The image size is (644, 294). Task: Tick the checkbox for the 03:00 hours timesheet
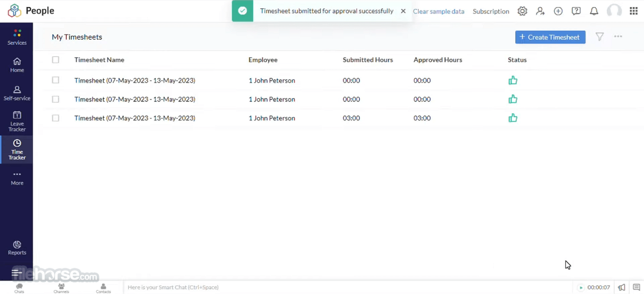coord(55,118)
